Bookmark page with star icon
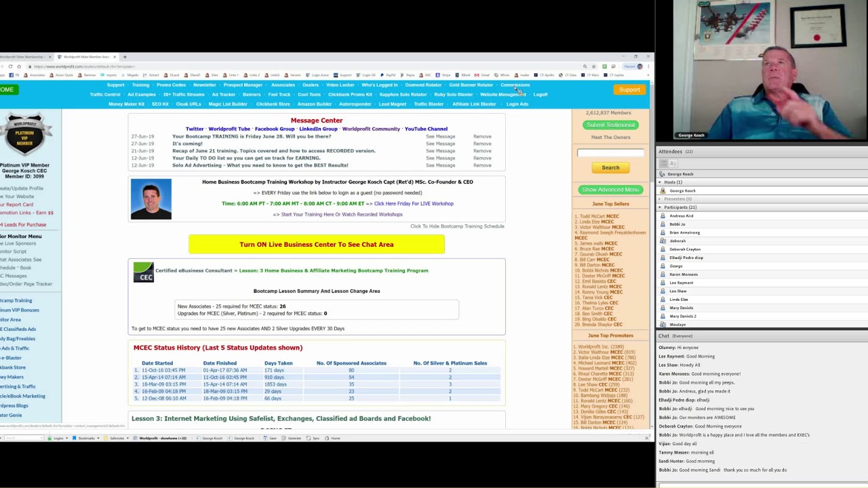The height and width of the screenshot is (488, 868). pos(594,66)
